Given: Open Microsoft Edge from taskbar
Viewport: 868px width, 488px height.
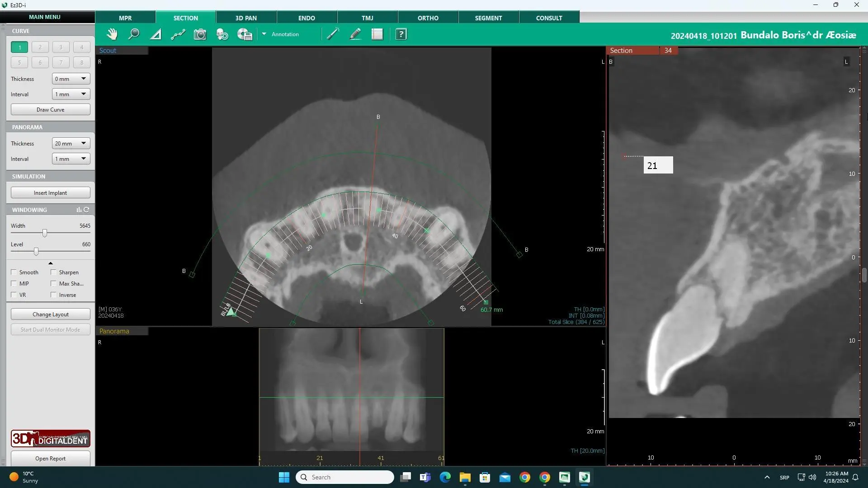Looking at the screenshot, I should tap(445, 477).
